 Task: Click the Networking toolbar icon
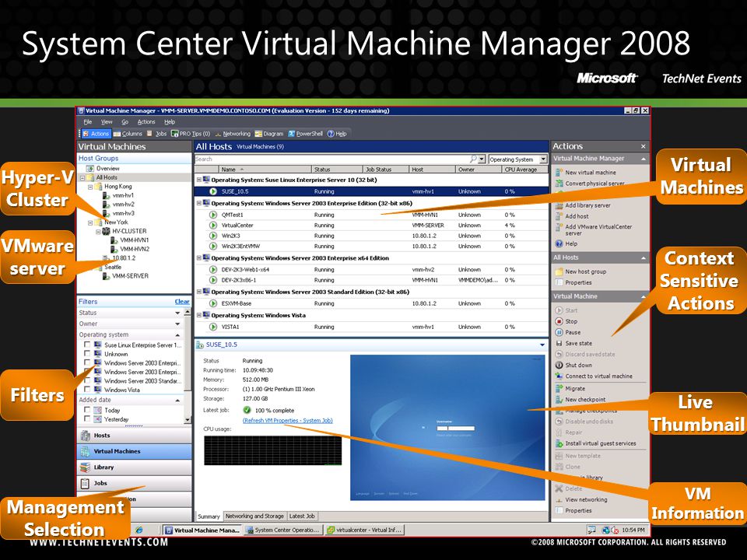[233, 134]
